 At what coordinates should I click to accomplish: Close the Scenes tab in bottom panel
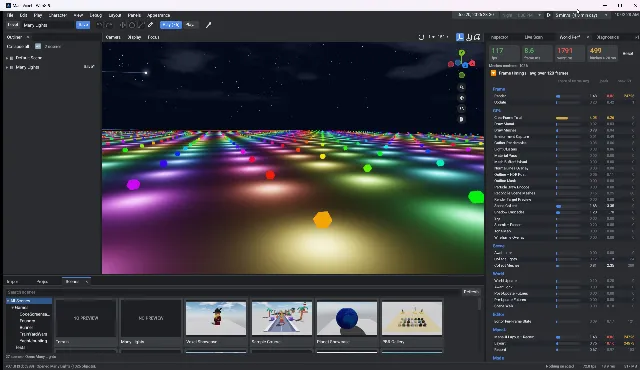click(87, 281)
